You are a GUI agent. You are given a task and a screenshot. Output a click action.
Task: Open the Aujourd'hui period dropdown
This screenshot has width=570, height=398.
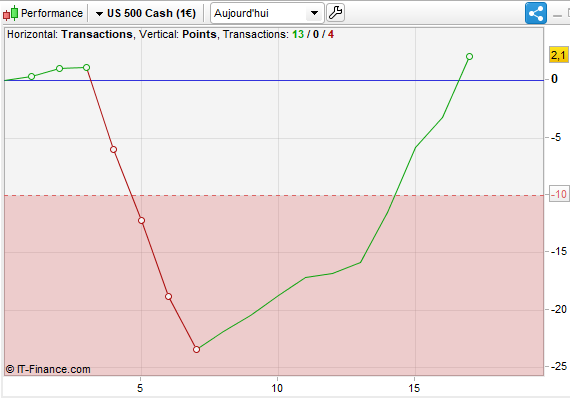tap(267, 13)
